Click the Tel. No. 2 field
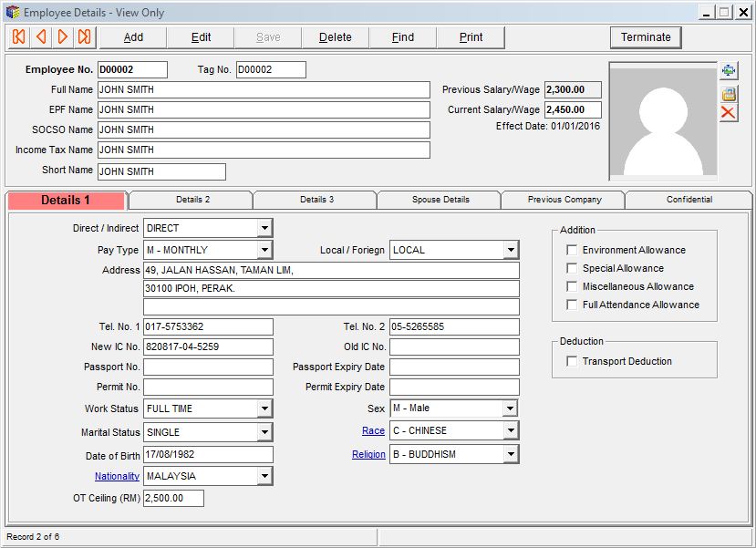Viewport: 756px width, 548px height. coord(454,326)
